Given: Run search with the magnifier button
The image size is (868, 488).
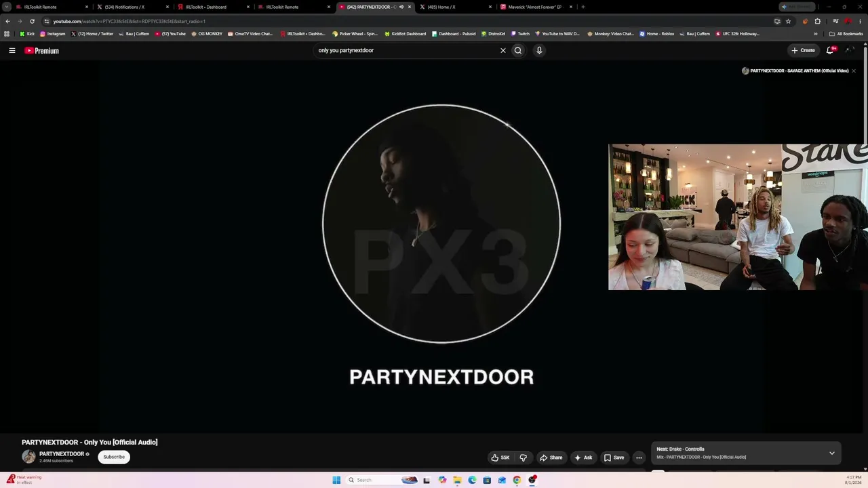Looking at the screenshot, I should (518, 50).
